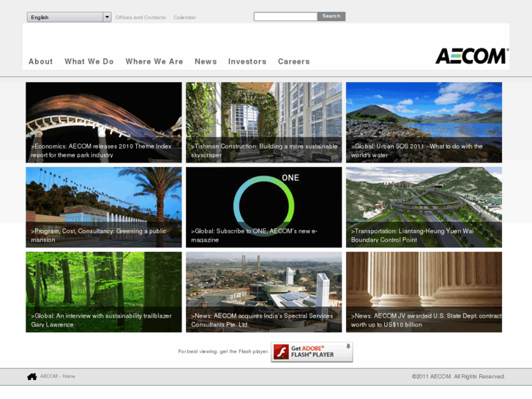Focus the search text field

(285, 17)
